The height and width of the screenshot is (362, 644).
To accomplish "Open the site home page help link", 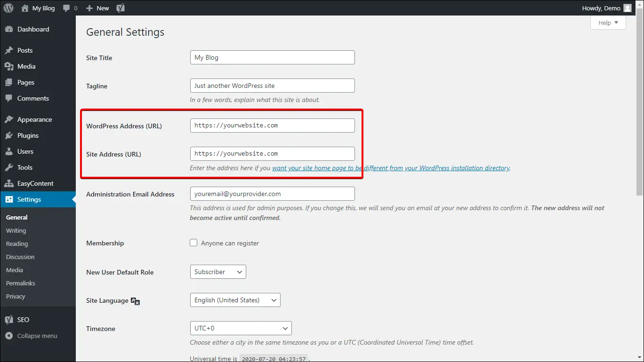I will (391, 168).
